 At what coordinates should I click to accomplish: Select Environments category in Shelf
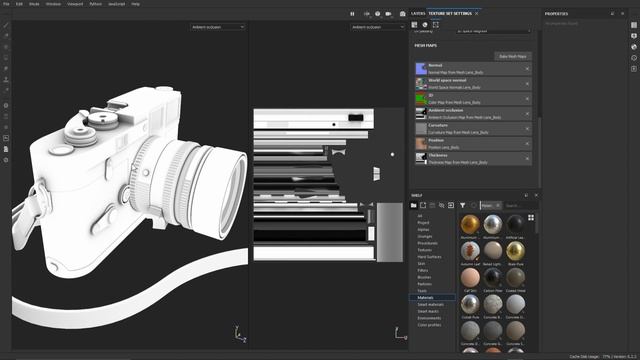(429, 318)
